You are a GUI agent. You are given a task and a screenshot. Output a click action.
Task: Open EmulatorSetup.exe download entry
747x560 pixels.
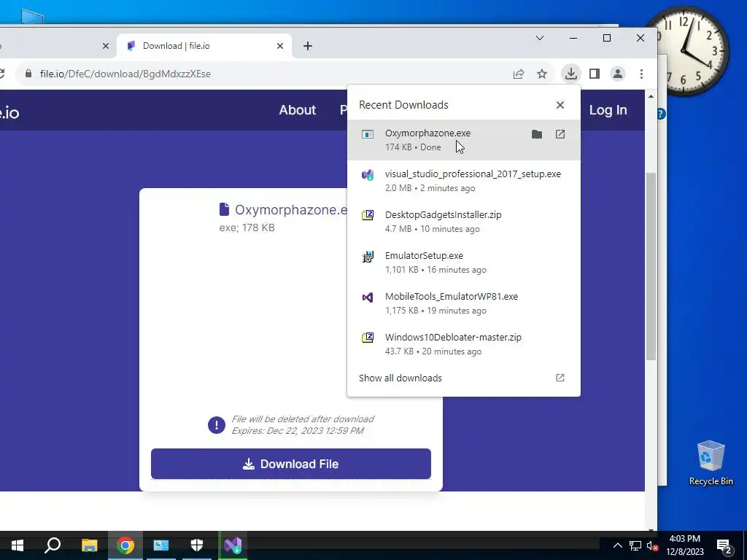pos(463,262)
